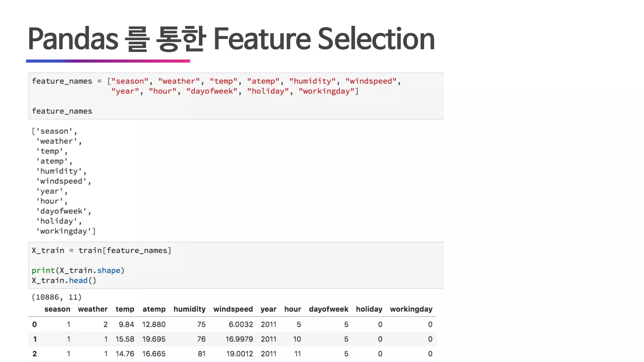Click the print(X_train.shape) line
644x362 pixels.
[78, 271]
